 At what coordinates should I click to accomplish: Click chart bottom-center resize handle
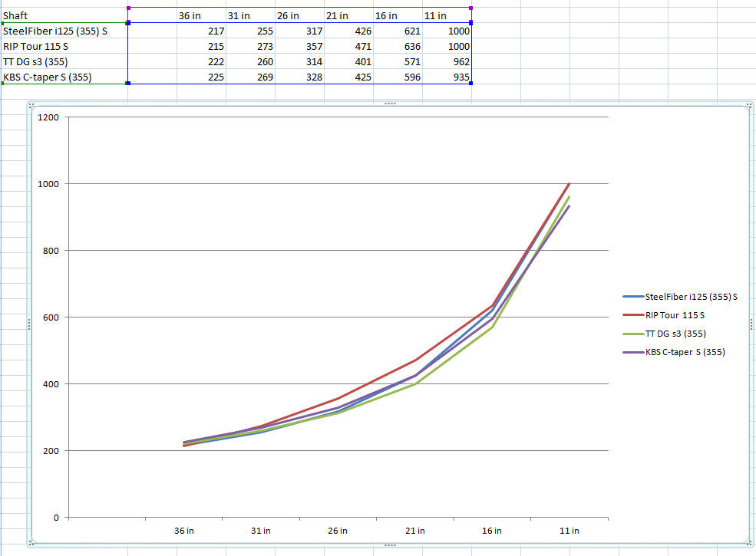[x=390, y=545]
